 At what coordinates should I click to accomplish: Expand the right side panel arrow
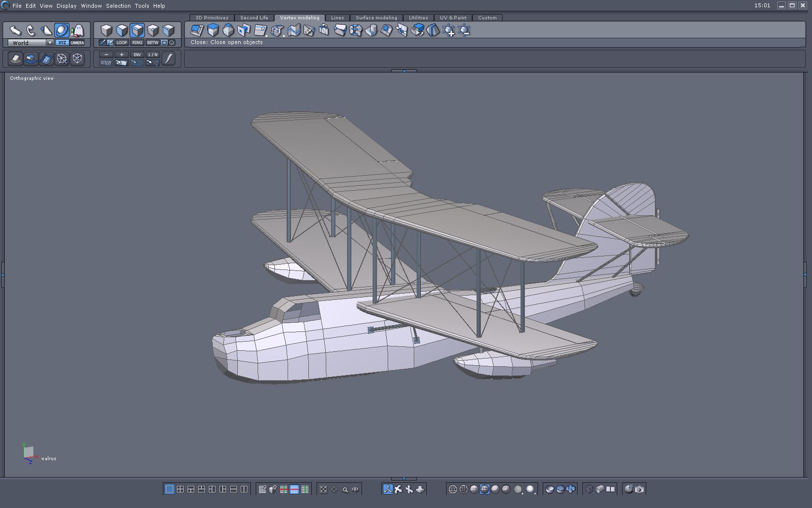(x=805, y=275)
